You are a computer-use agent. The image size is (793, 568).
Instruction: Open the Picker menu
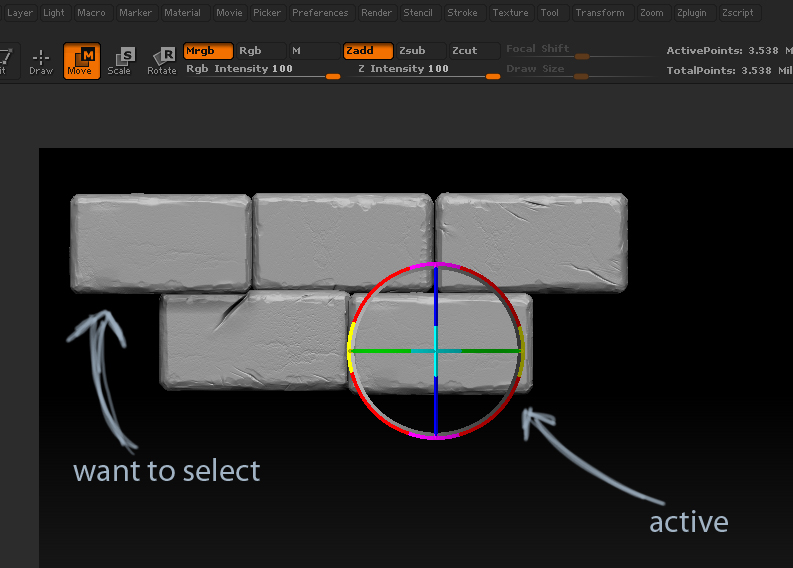click(x=267, y=13)
